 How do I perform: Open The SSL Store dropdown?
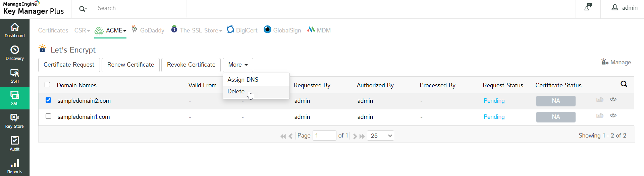pos(201,30)
